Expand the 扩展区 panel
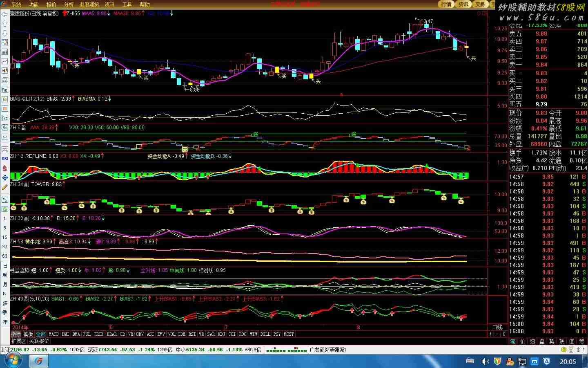 coord(18,341)
